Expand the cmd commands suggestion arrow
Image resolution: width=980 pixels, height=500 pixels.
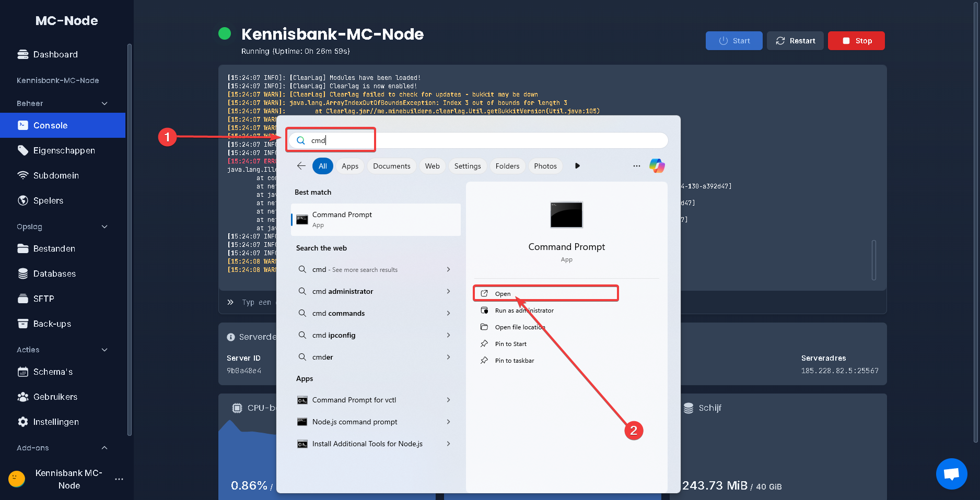(x=448, y=313)
